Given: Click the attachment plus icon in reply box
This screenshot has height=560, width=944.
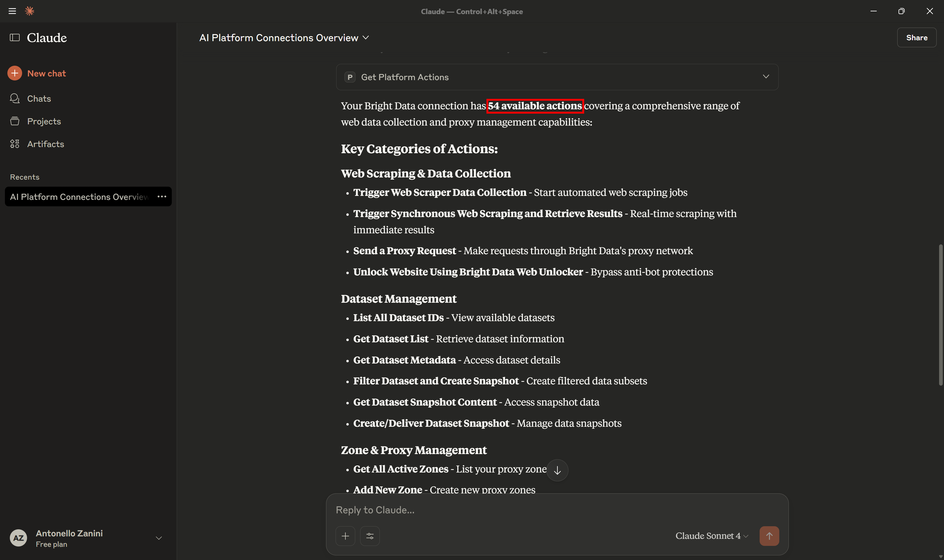Looking at the screenshot, I should pos(345,536).
